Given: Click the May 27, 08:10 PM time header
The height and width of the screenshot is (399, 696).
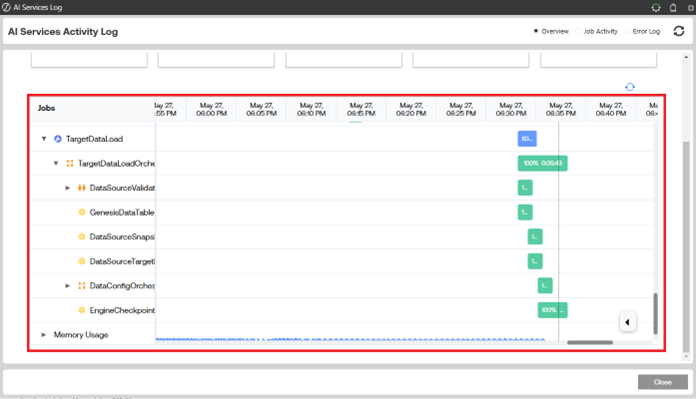Looking at the screenshot, I should (312, 109).
